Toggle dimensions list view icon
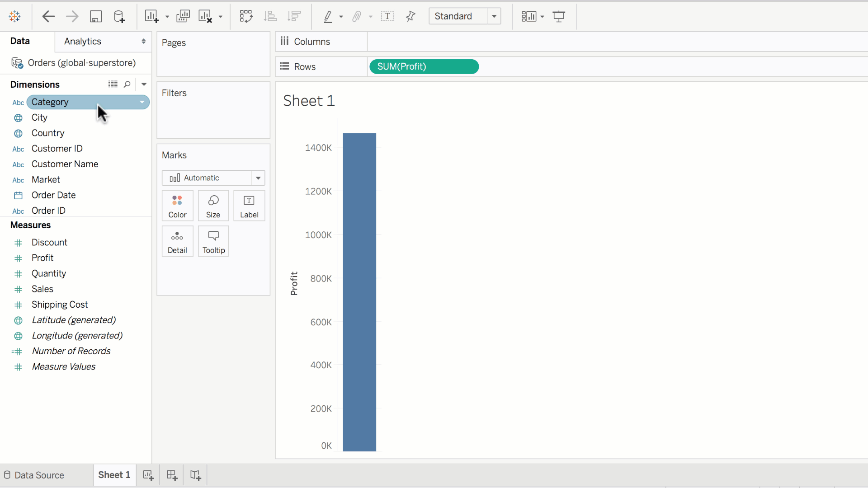The image size is (868, 488). coord(113,84)
